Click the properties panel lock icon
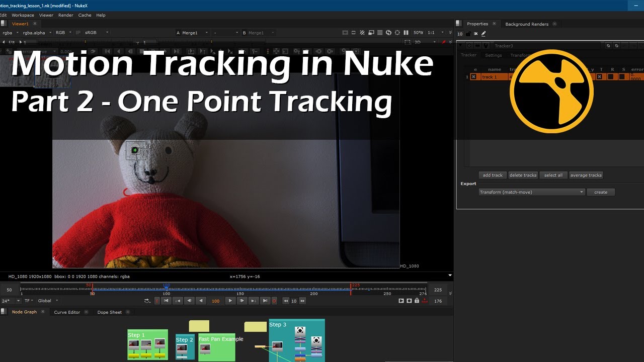 [468, 34]
